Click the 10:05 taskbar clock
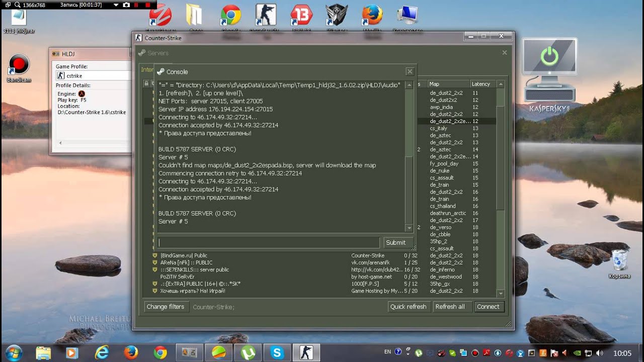This screenshot has width=644, height=362. click(x=623, y=353)
